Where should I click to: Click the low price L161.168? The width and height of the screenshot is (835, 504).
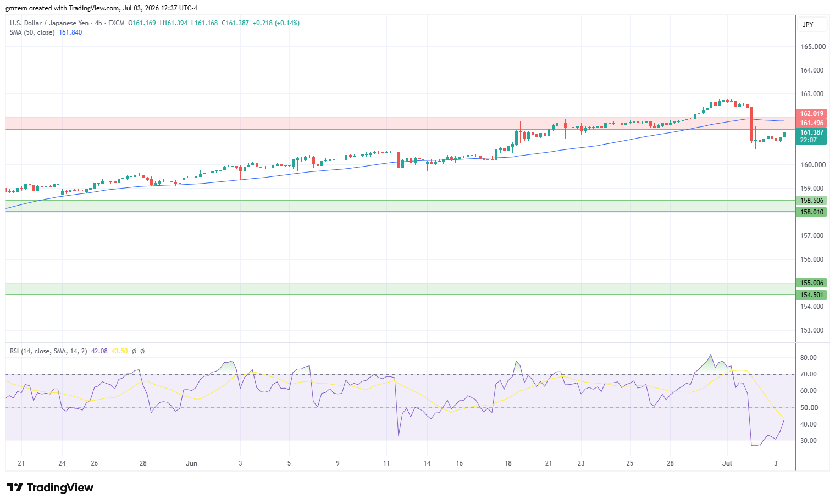tap(204, 23)
